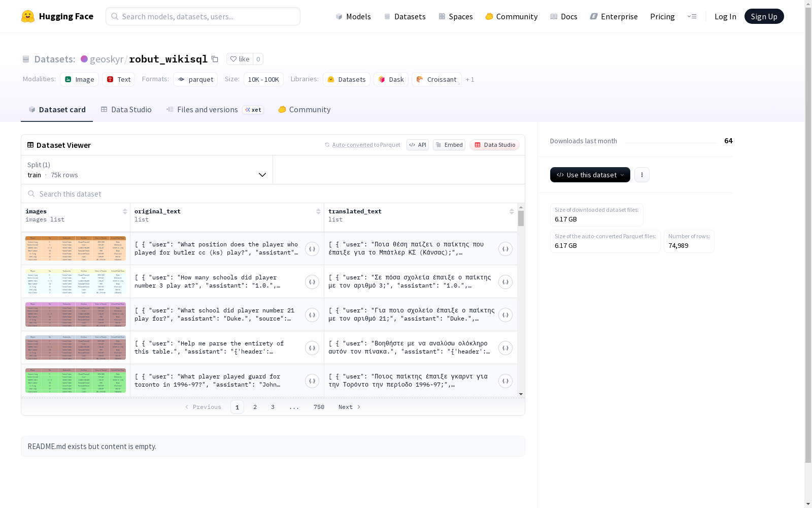The image size is (812, 508).
Task: Filter by Image modality tag
Action: (80, 79)
